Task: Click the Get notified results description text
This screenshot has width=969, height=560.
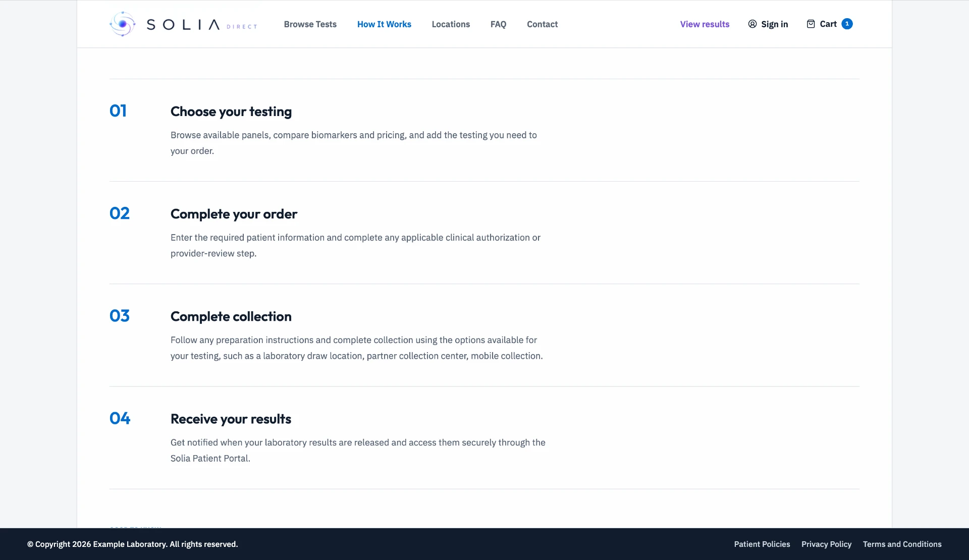Action: pos(358,450)
